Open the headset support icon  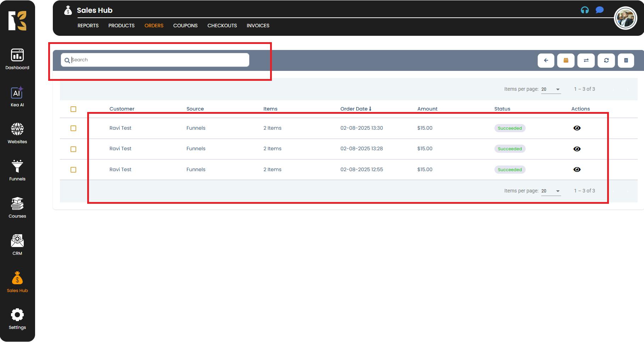[584, 10]
